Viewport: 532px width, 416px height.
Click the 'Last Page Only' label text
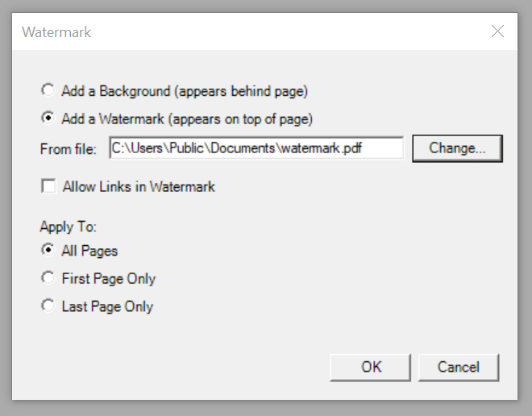(107, 306)
